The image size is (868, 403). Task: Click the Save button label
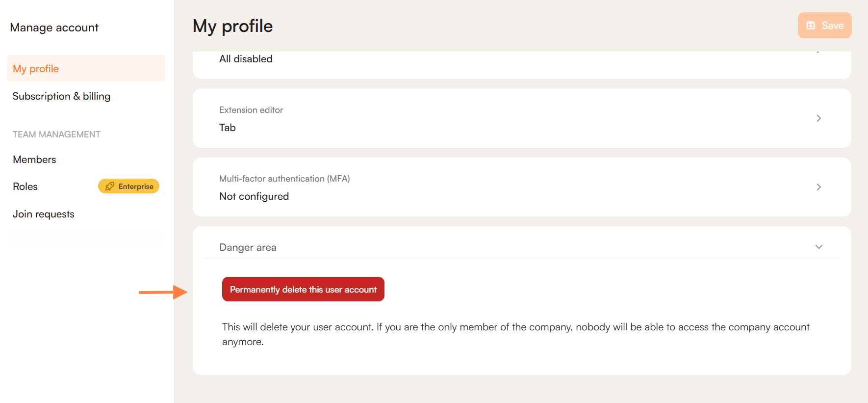pyautogui.click(x=833, y=26)
